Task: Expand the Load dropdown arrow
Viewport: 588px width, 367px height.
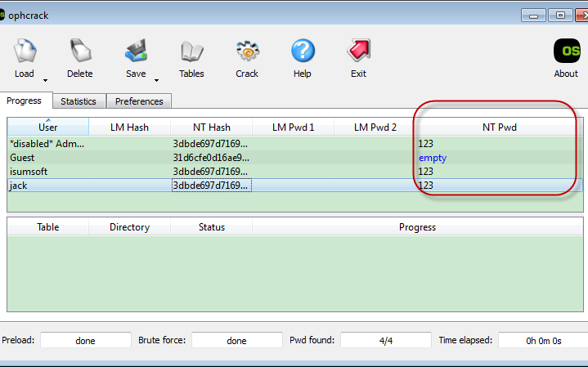Action: click(x=45, y=80)
